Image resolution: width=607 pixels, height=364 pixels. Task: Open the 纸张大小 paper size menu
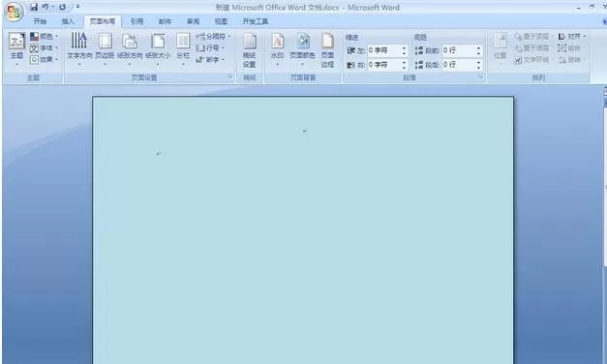point(158,48)
